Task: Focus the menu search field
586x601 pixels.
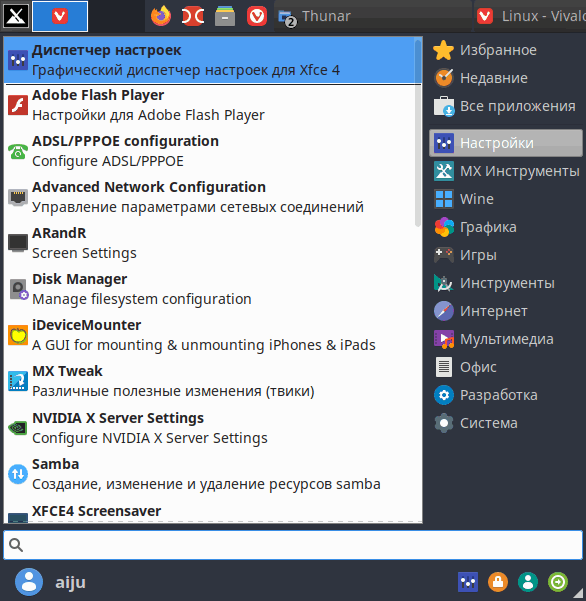Action: tap(293, 545)
